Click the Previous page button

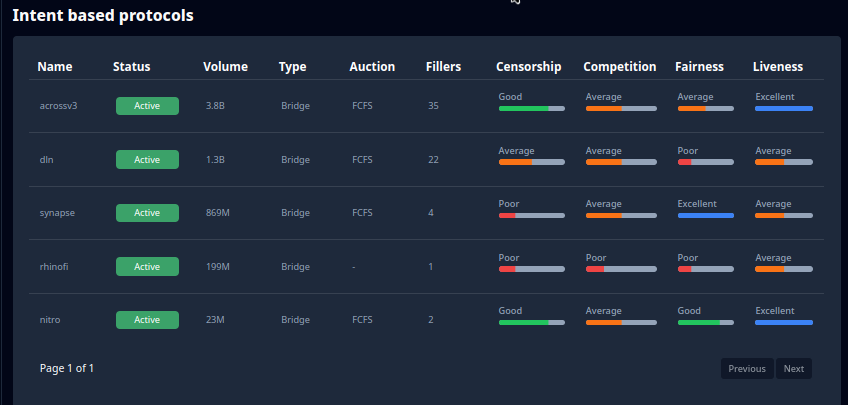click(x=747, y=369)
